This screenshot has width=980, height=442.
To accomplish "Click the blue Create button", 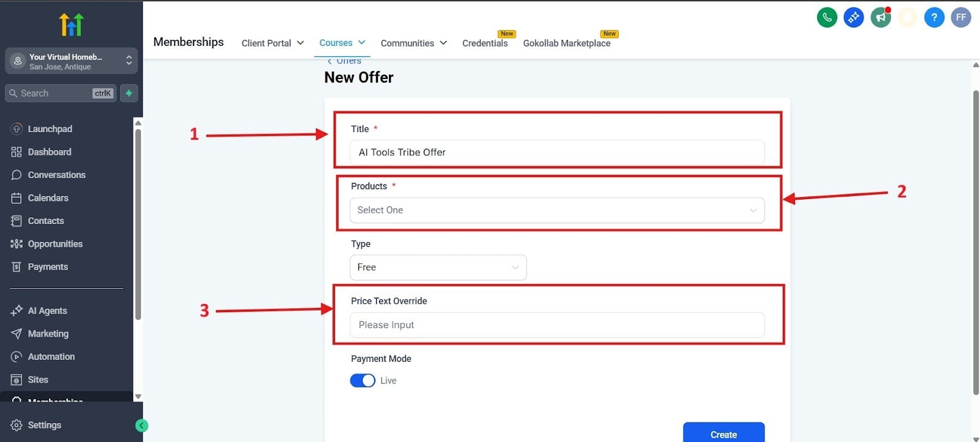I will point(723,433).
